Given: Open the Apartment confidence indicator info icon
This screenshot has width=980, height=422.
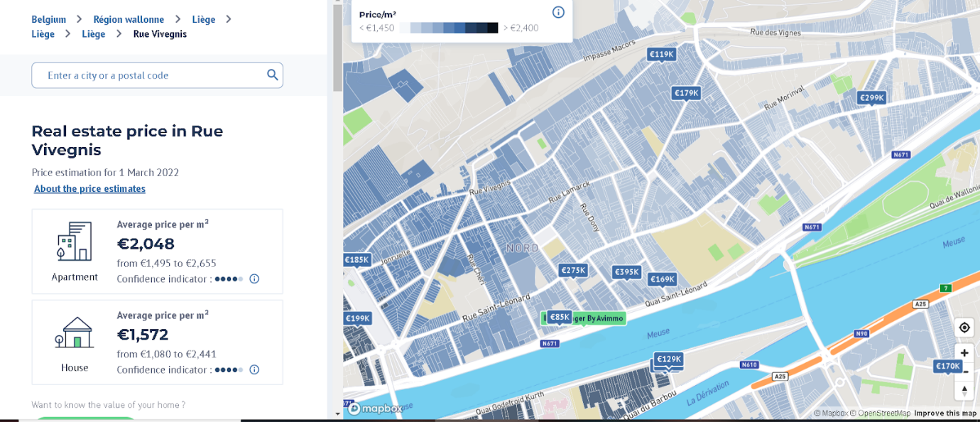Looking at the screenshot, I should (x=254, y=279).
